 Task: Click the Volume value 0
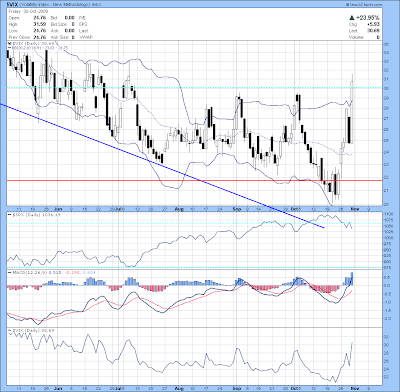(x=378, y=37)
